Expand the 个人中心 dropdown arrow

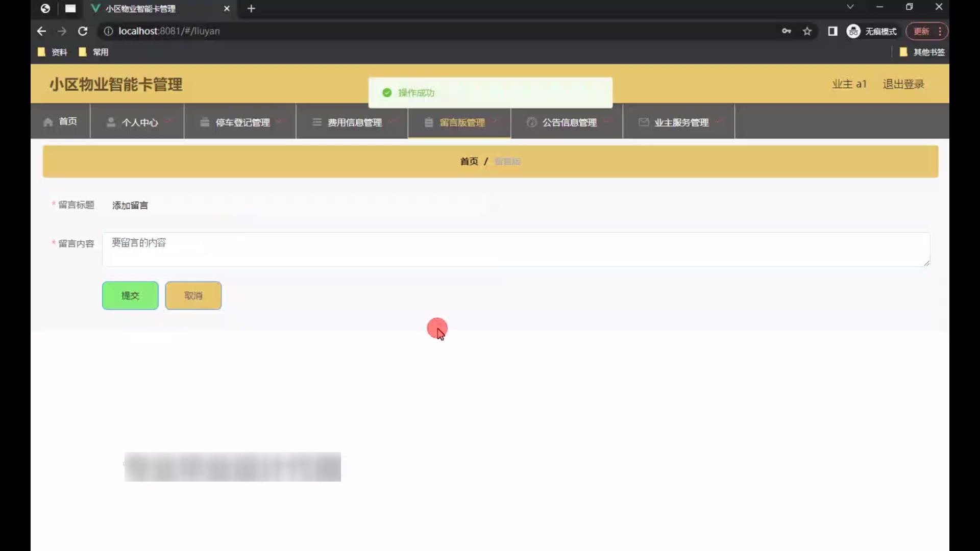coord(167,121)
